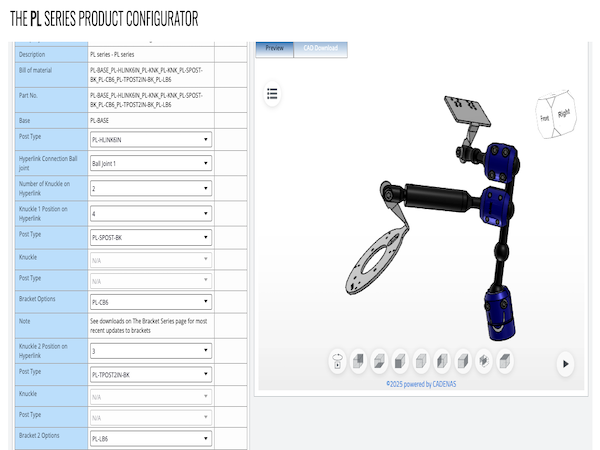Click the 'PL series - PL series' description value
Screen dimensions: 600x450
(112, 54)
